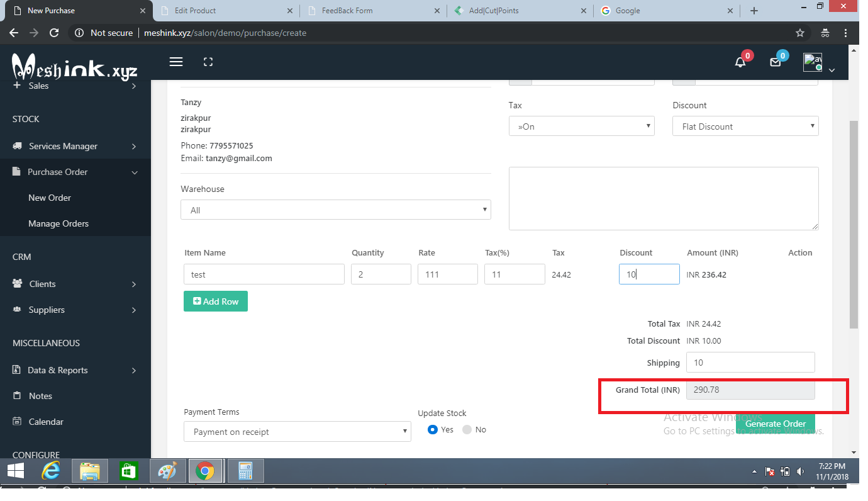This screenshot has width=868, height=501.
Task: Open the Windows Start button
Action: (x=16, y=471)
